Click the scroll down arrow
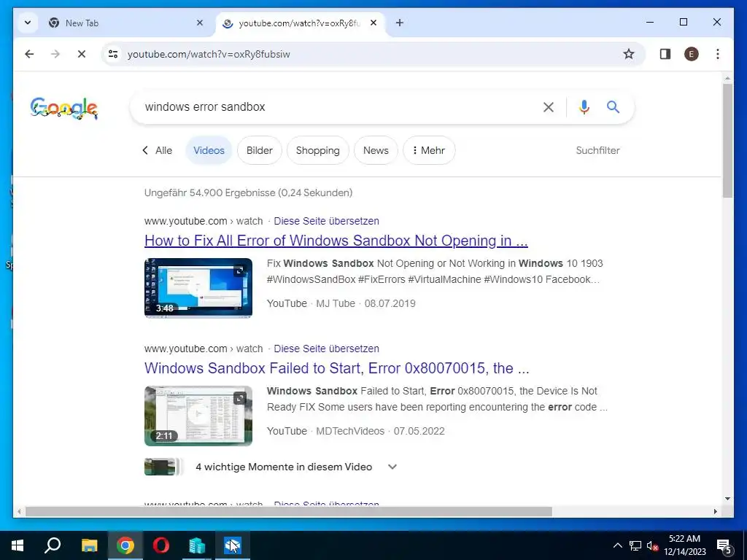The width and height of the screenshot is (747, 560). coord(727,499)
